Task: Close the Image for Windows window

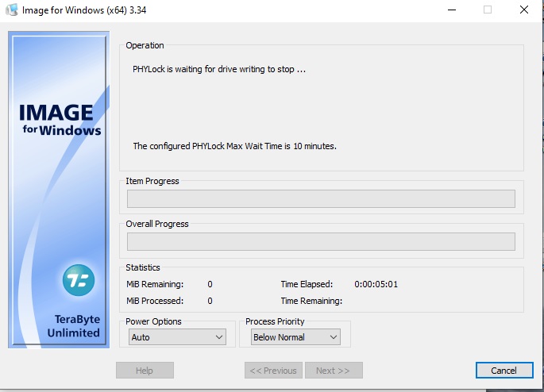Action: pyautogui.click(x=524, y=10)
